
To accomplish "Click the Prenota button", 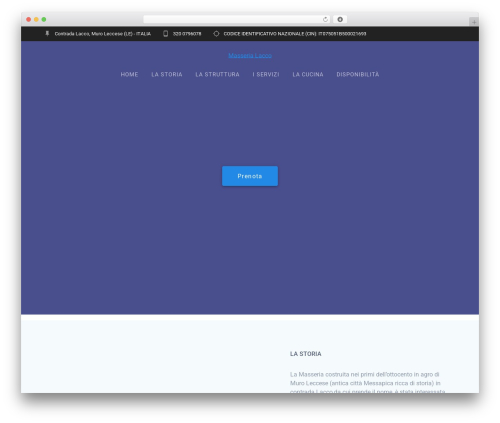I will [250, 176].
